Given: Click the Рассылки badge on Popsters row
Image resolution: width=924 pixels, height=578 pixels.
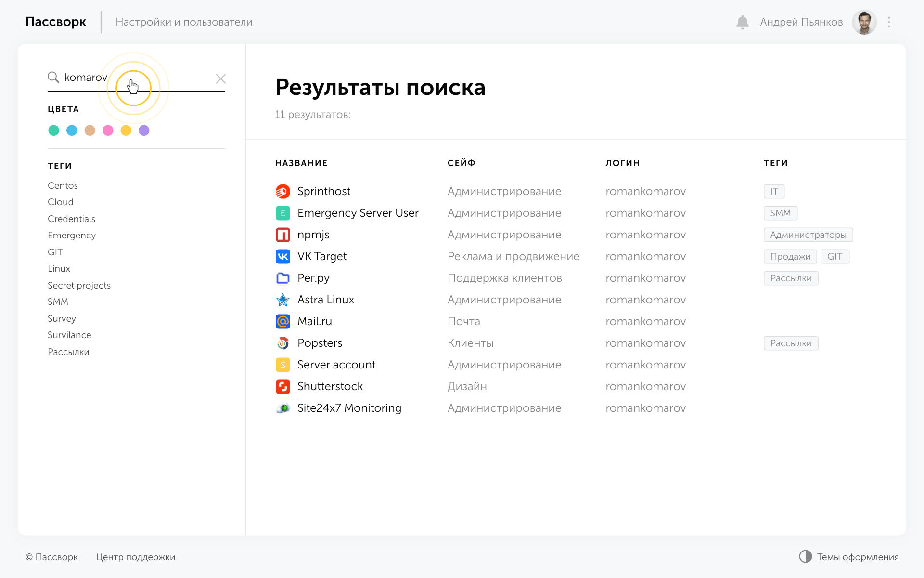Looking at the screenshot, I should point(791,343).
